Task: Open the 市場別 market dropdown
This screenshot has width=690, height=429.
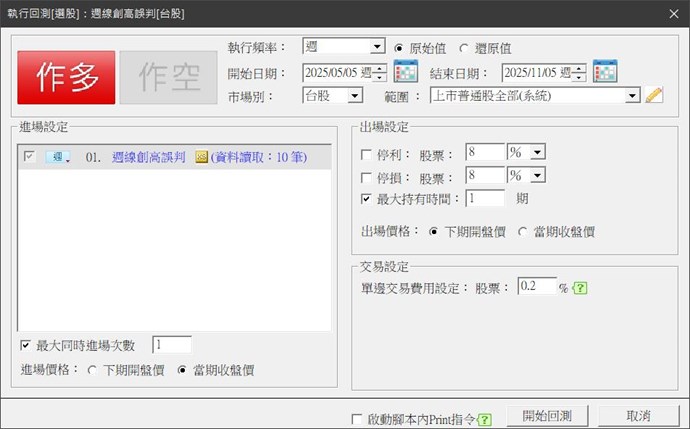Action: click(355, 95)
